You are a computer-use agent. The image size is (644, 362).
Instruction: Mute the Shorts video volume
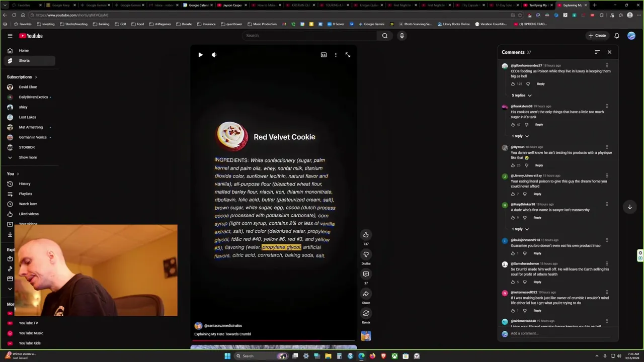coord(214,55)
